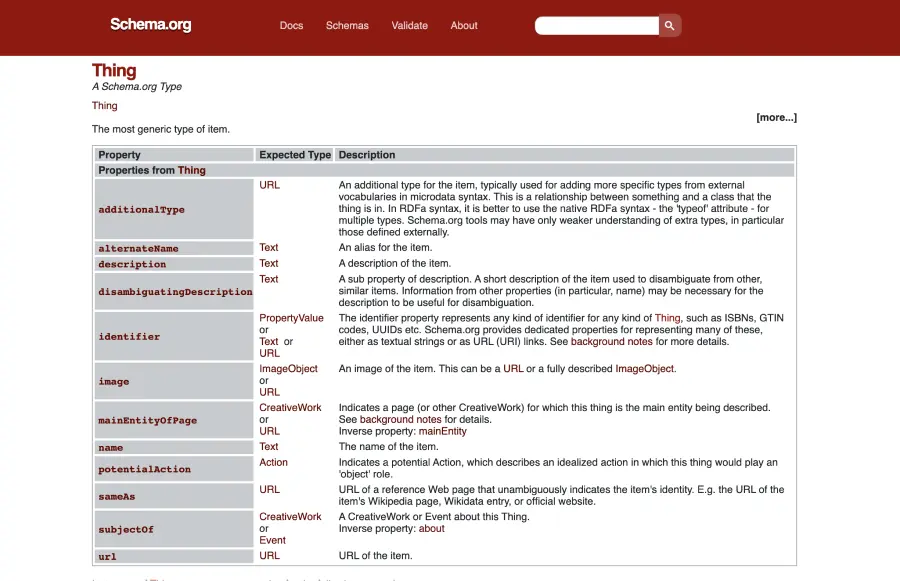
Task: Open the subjectOf property
Action: click(x=126, y=529)
